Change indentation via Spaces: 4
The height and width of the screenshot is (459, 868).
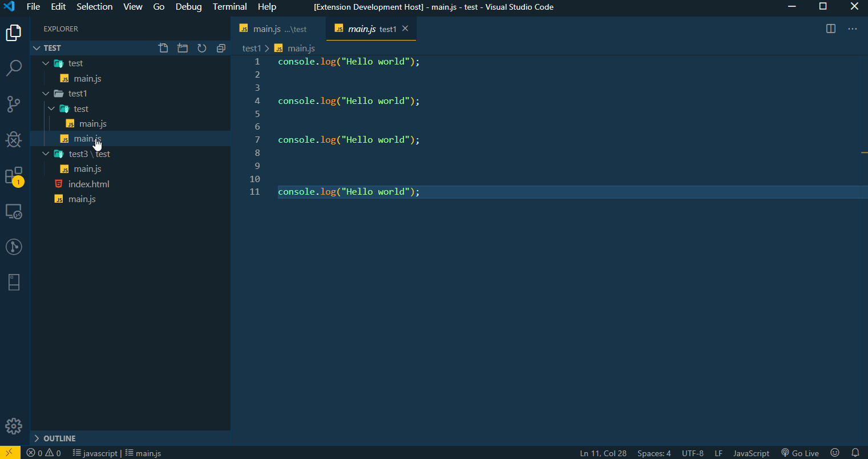point(654,453)
